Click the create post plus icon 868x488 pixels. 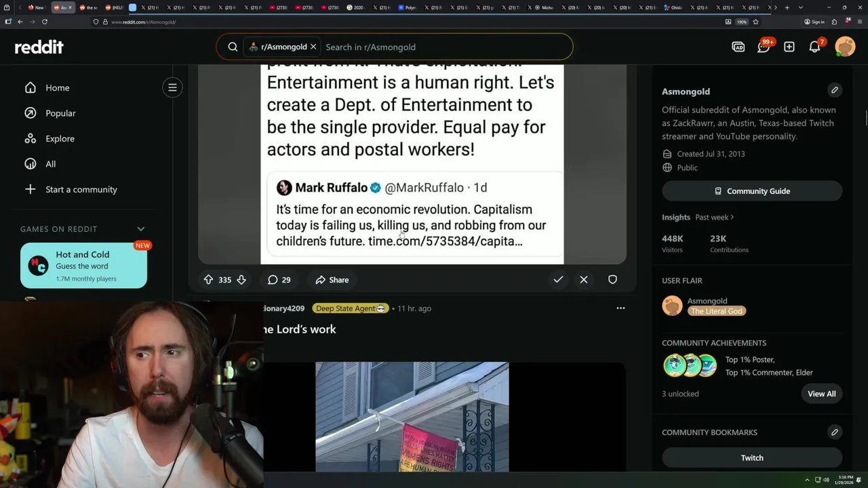tap(789, 47)
